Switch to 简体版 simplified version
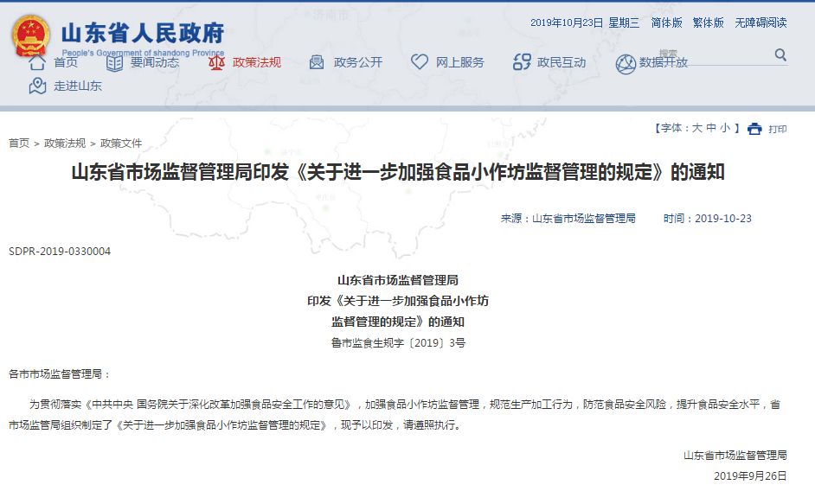Image resolution: width=815 pixels, height=504 pixels. point(666,23)
